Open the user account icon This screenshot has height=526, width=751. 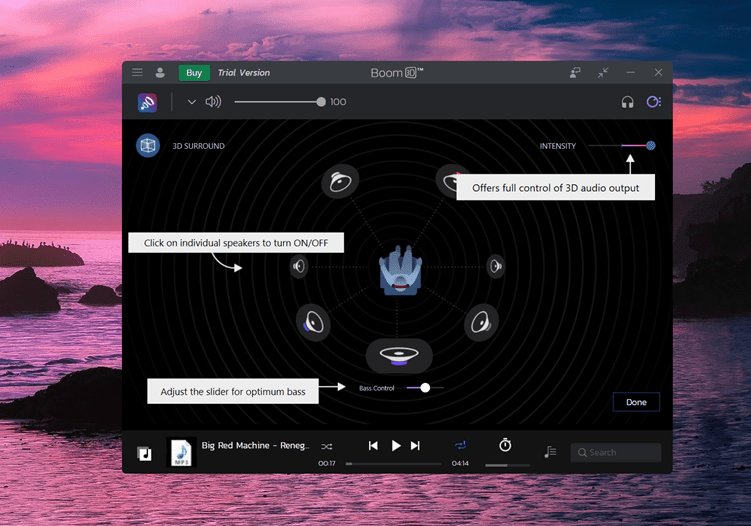click(x=160, y=72)
